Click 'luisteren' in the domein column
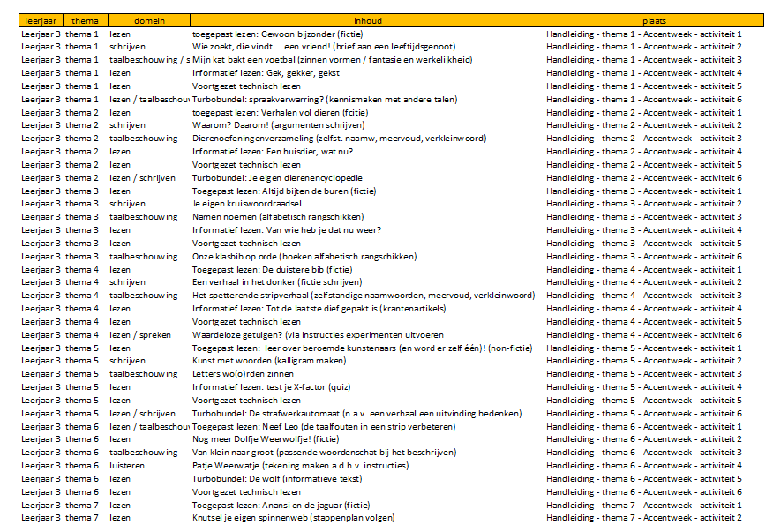Screen dimensions: 773x532 pyautogui.click(x=127, y=466)
